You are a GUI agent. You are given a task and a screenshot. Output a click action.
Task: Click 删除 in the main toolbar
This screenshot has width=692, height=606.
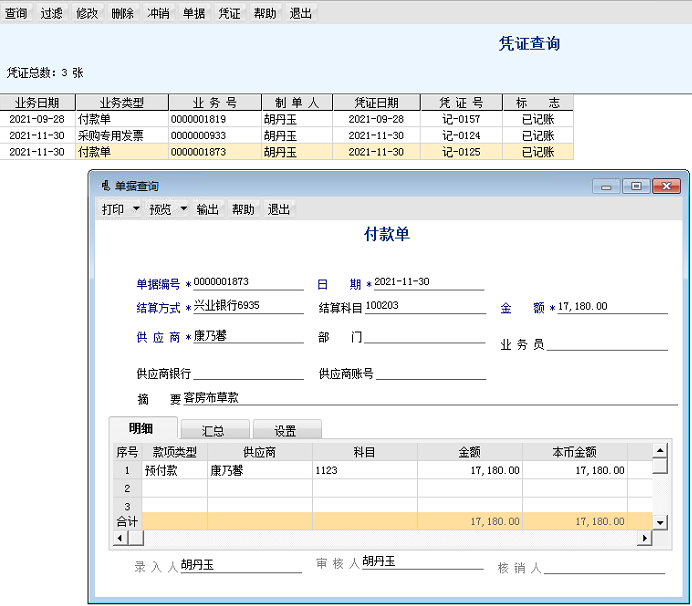pos(122,13)
